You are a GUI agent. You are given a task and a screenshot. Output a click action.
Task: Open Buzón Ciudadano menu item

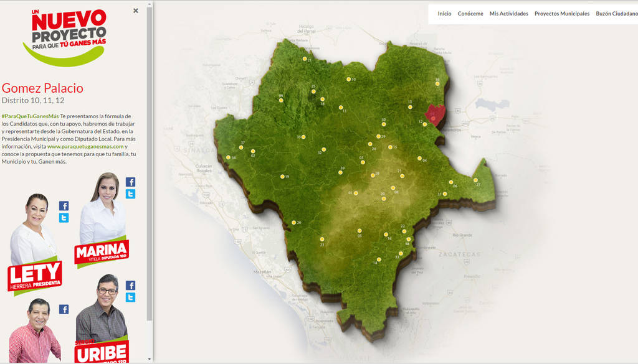coord(617,14)
